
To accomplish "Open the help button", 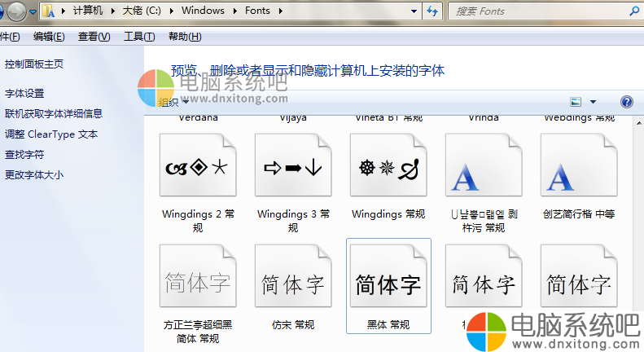I will (627, 102).
